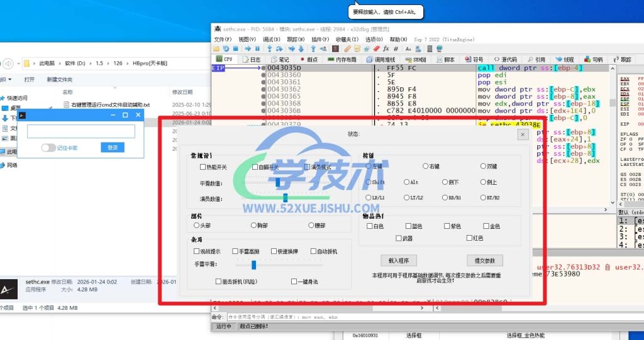Select the RT/R2 radio button
The width and height of the screenshot is (644, 340).
point(483,197)
